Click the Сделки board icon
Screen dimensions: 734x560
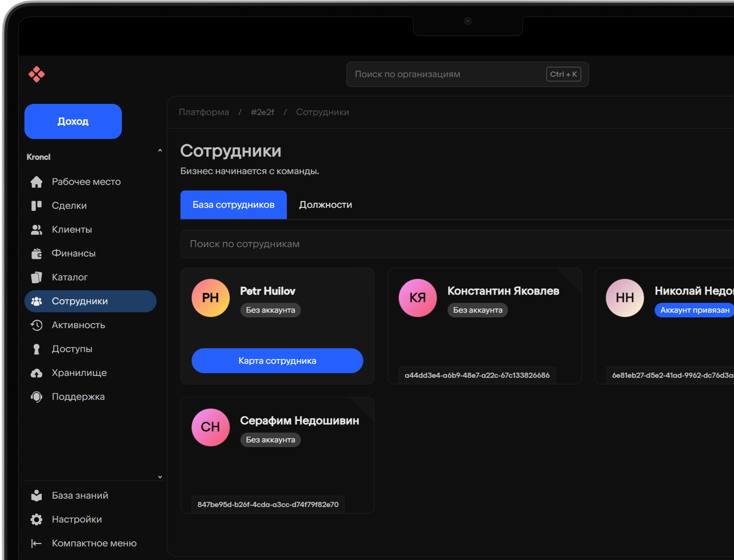pyautogui.click(x=36, y=206)
